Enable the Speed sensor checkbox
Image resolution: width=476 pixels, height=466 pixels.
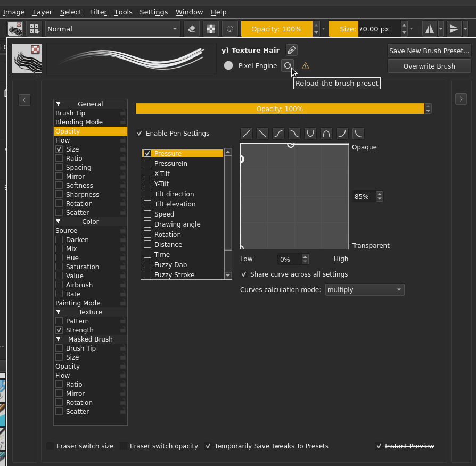click(x=147, y=214)
